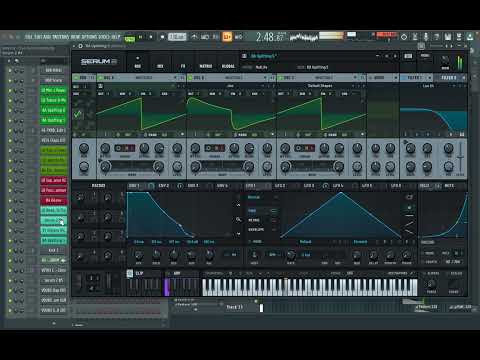This screenshot has width=480, height=360.
Task: Click Serum's main volume knob
Action: click(x=445, y=60)
